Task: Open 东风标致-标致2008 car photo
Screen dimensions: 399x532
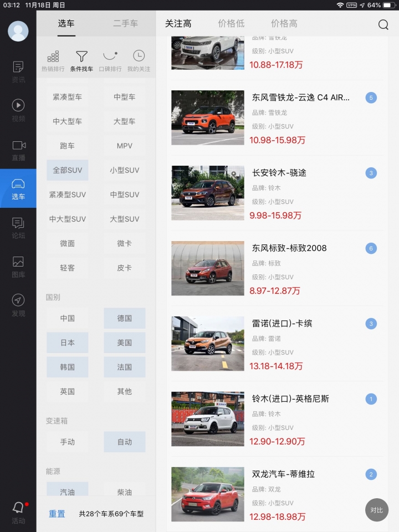Action: click(x=208, y=268)
